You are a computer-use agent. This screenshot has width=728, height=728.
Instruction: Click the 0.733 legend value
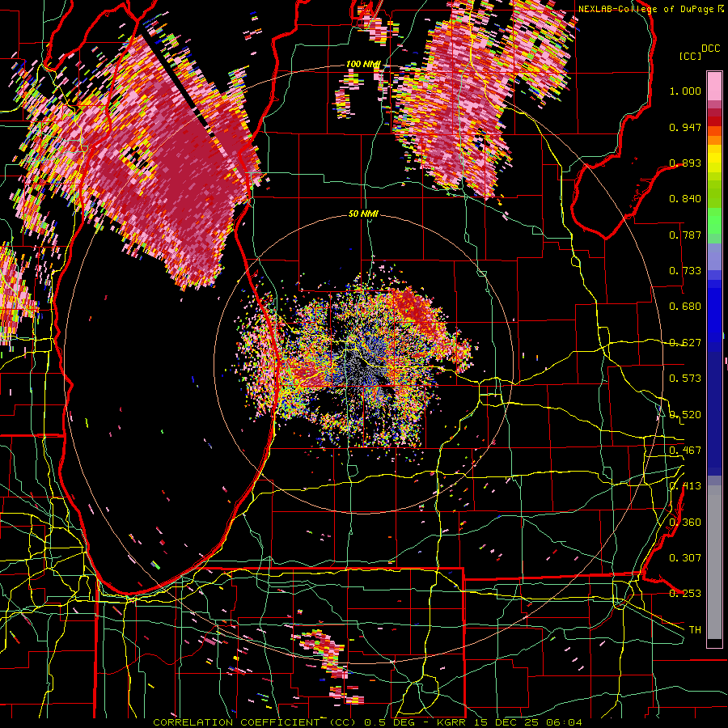pyautogui.click(x=685, y=271)
